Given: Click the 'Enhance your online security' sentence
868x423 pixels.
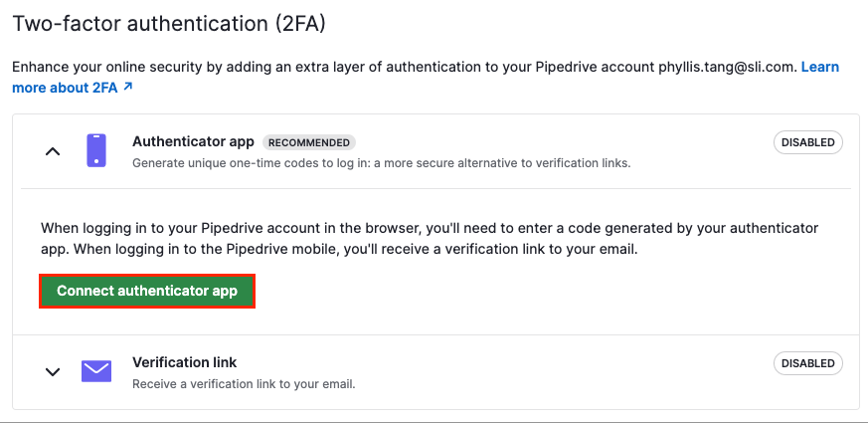Looking at the screenshot, I should [x=405, y=67].
